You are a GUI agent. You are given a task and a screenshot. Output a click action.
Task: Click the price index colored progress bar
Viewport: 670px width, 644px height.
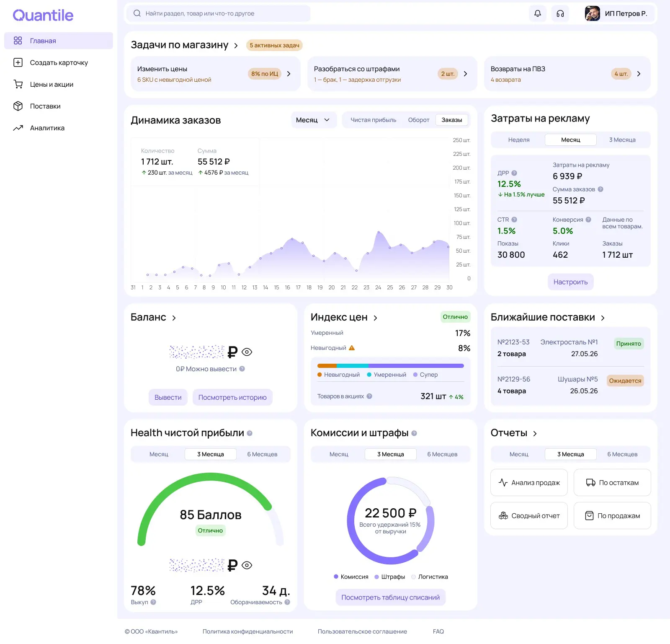pos(390,366)
